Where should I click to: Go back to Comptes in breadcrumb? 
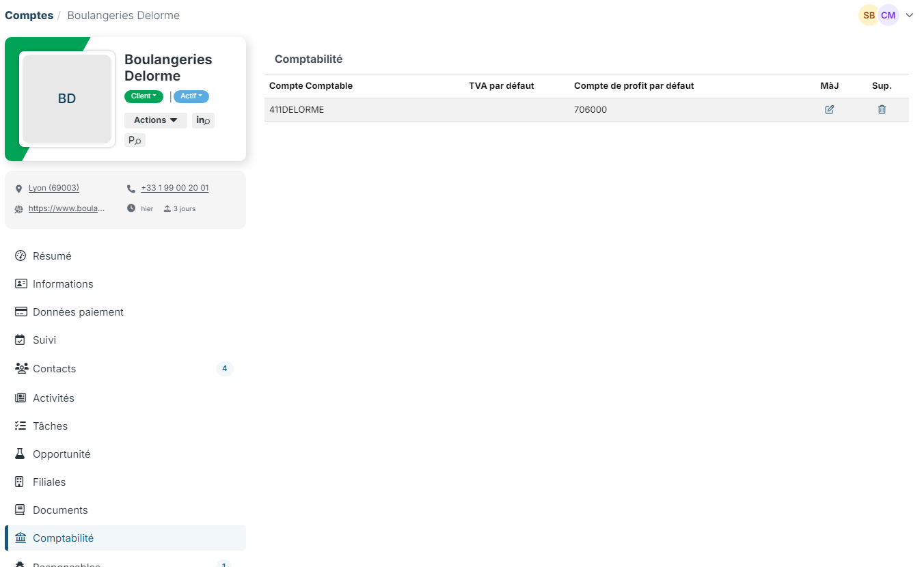point(29,15)
